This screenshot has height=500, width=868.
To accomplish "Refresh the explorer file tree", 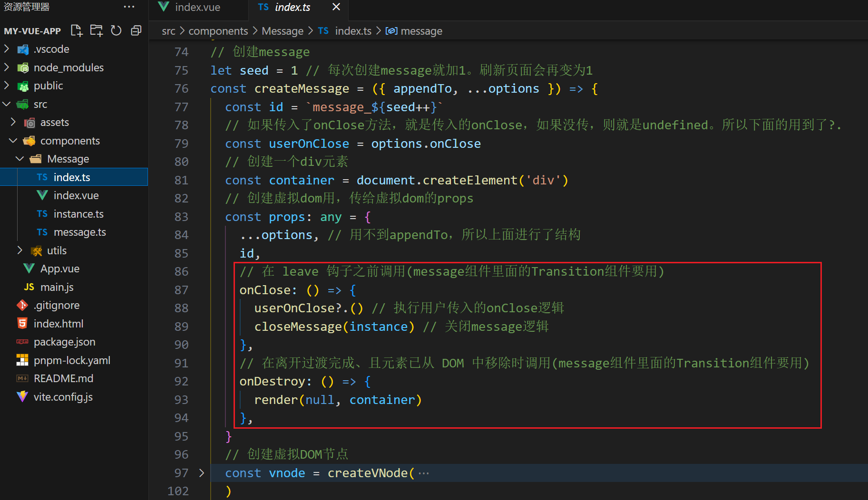I will point(116,31).
